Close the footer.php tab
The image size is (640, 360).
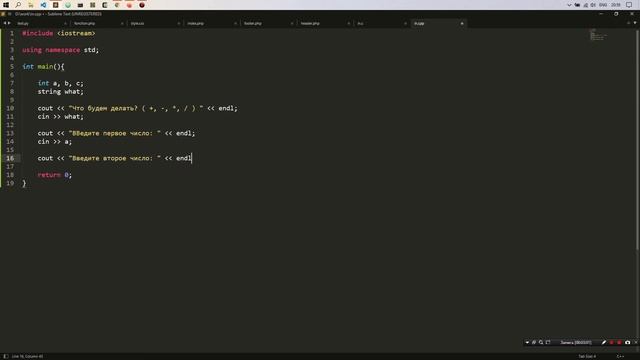(292, 23)
